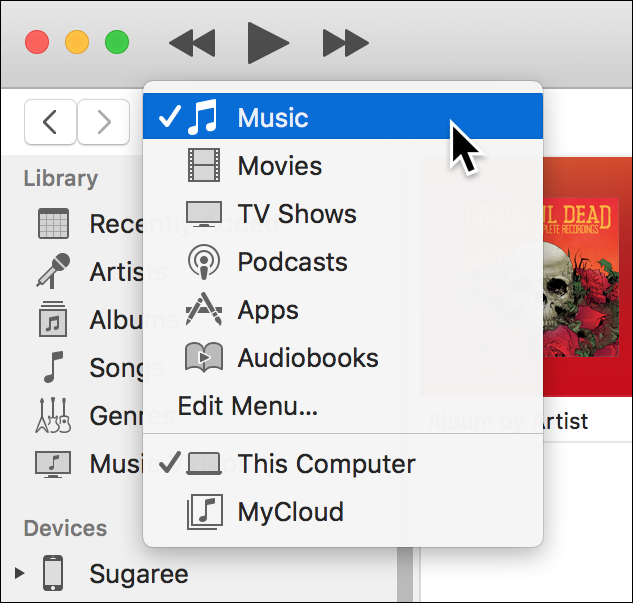This screenshot has width=633, height=603.
Task: Pick Podcasts from the media menu
Action: pos(343,262)
